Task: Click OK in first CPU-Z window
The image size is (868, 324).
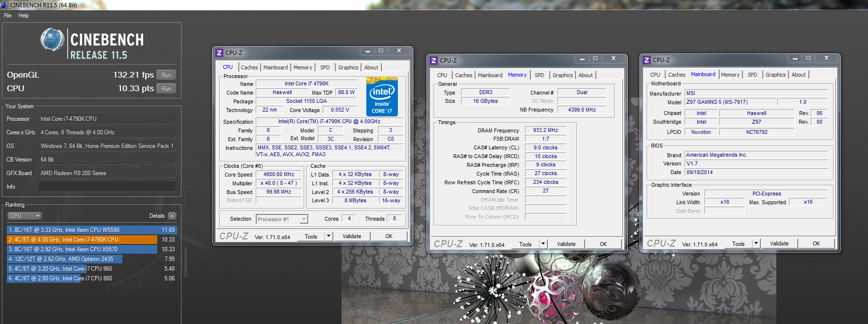Action: tap(389, 237)
